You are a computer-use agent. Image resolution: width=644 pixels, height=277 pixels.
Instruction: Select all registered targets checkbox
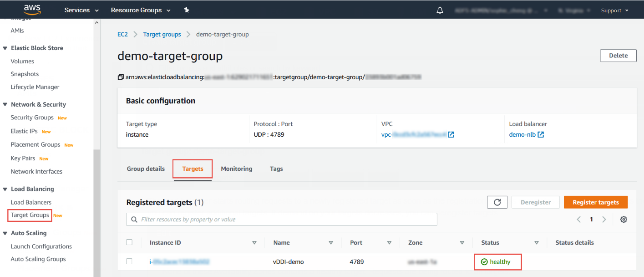pos(129,242)
